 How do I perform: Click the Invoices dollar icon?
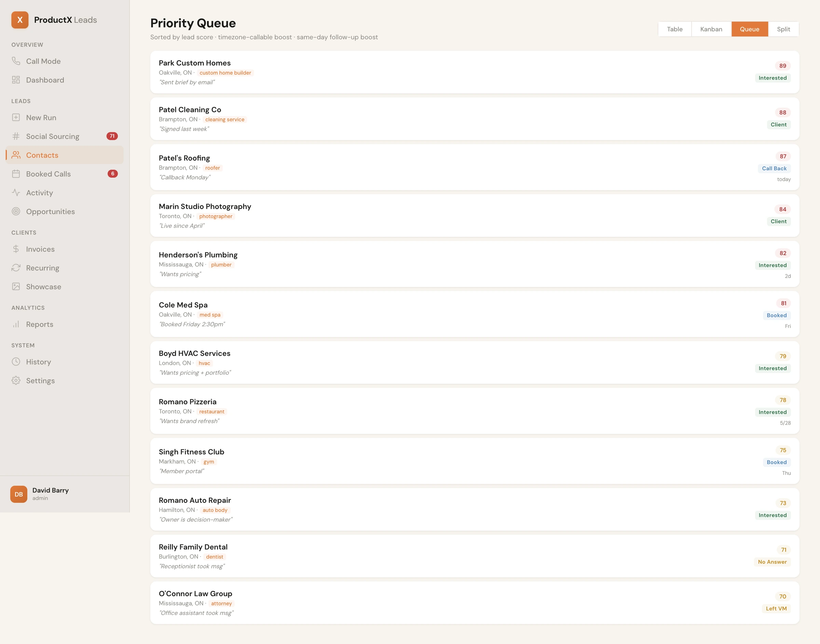pyautogui.click(x=16, y=249)
